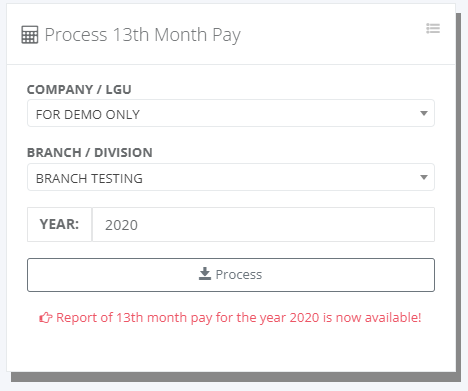Image resolution: width=468 pixels, height=391 pixels.
Task: Open the BRANCH TESTING combo box
Action: [231, 177]
